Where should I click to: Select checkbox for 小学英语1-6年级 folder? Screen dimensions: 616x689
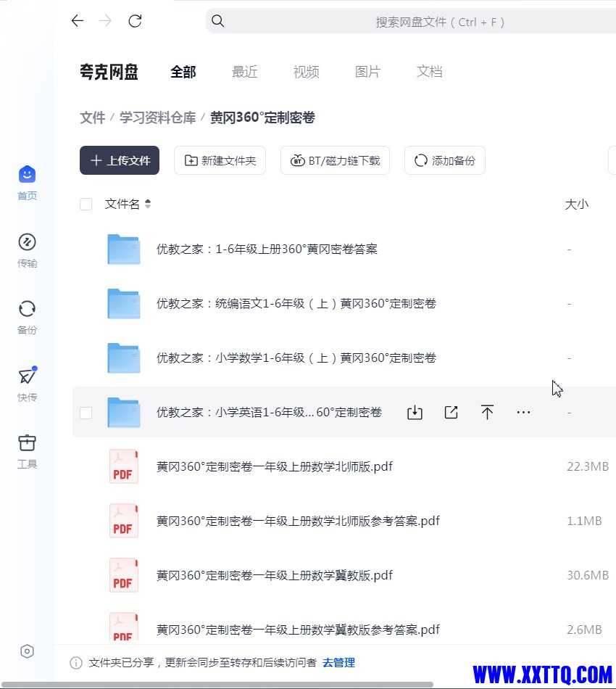tap(86, 413)
